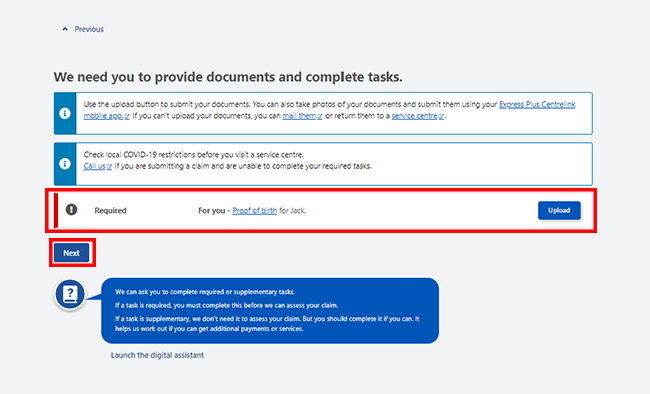
Task: Click the info icon beside COVID-19 notice
Action: pyautogui.click(x=65, y=164)
